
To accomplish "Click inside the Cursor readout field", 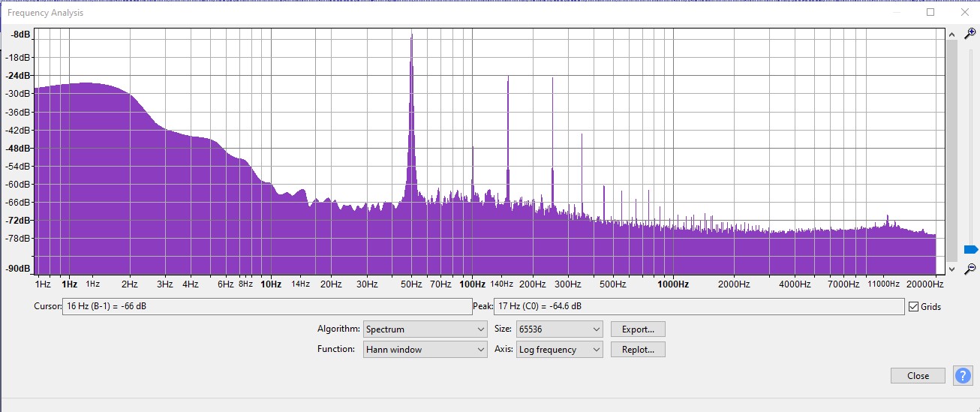I will point(267,306).
